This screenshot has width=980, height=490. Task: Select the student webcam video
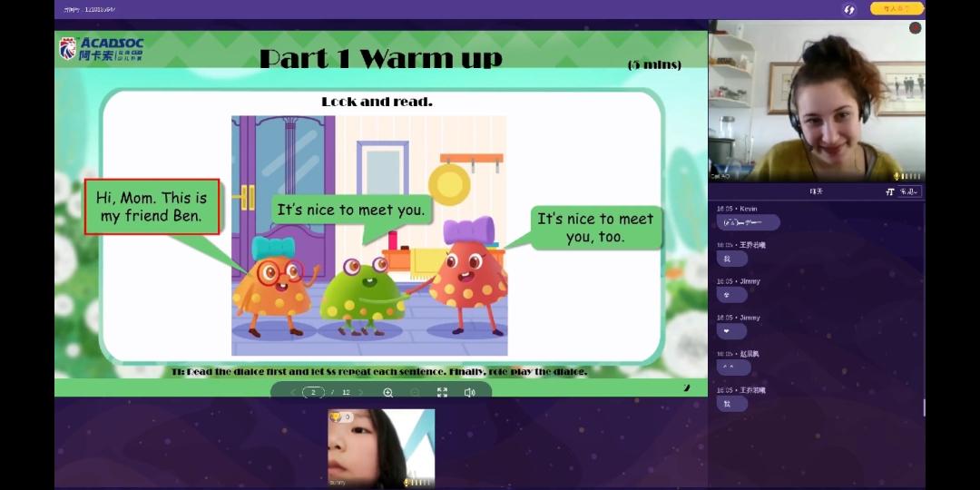pos(381,448)
